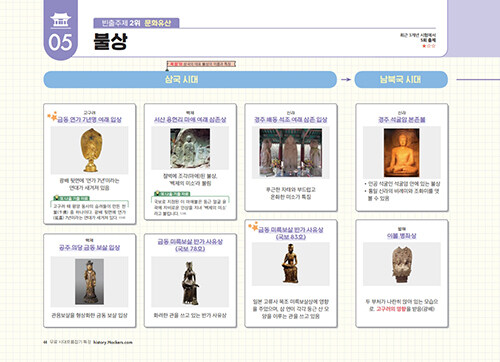Click the temple icon above number 05
This screenshot has height=362, width=500.
click(x=60, y=20)
